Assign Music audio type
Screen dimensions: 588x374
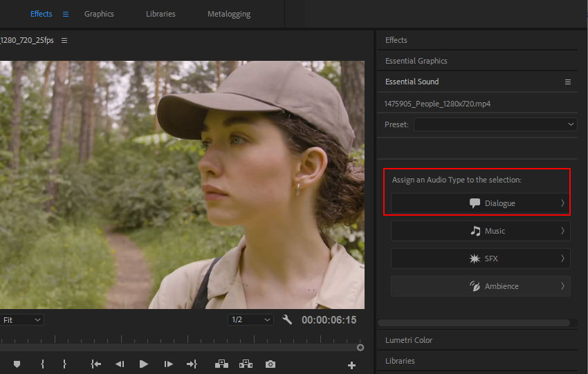click(480, 231)
